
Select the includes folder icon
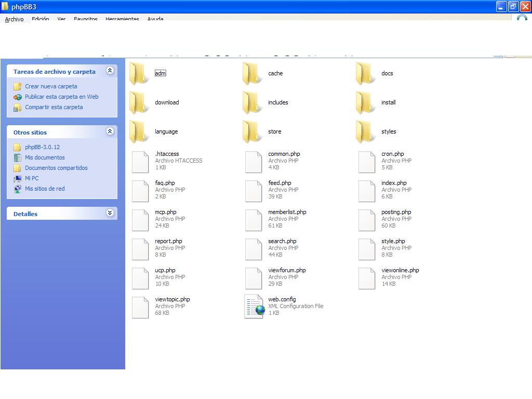[253, 102]
